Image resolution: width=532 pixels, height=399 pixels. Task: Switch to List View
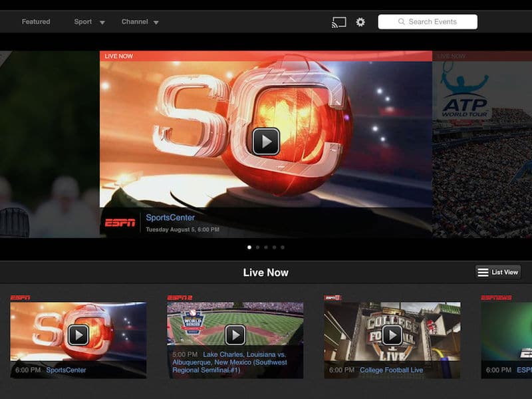498,272
